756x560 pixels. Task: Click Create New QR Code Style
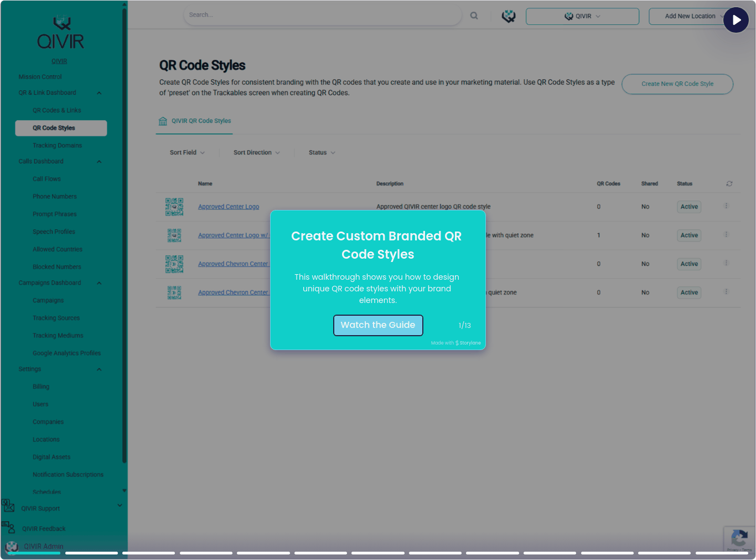[677, 84]
